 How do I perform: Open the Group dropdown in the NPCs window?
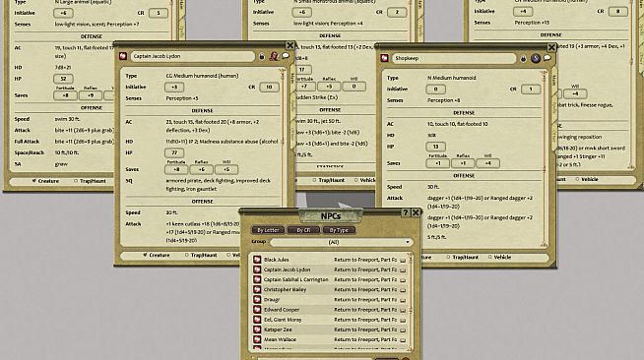(341, 242)
